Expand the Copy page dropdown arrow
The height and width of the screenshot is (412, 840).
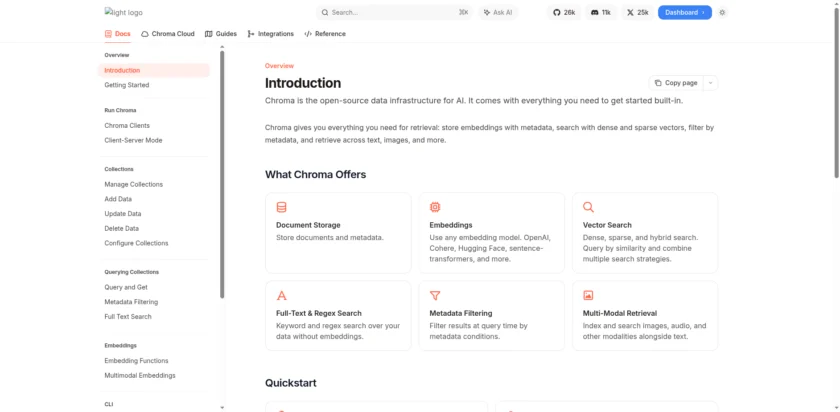coord(710,83)
